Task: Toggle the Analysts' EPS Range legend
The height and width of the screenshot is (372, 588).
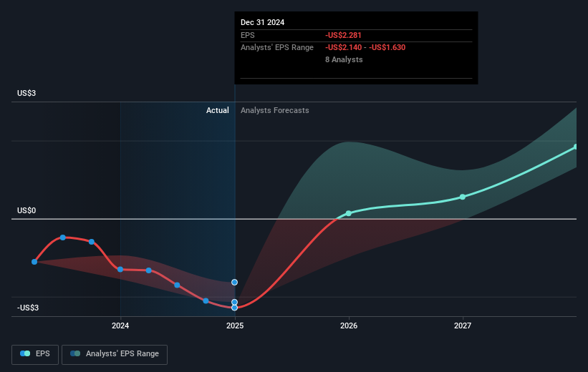Action: (115, 354)
